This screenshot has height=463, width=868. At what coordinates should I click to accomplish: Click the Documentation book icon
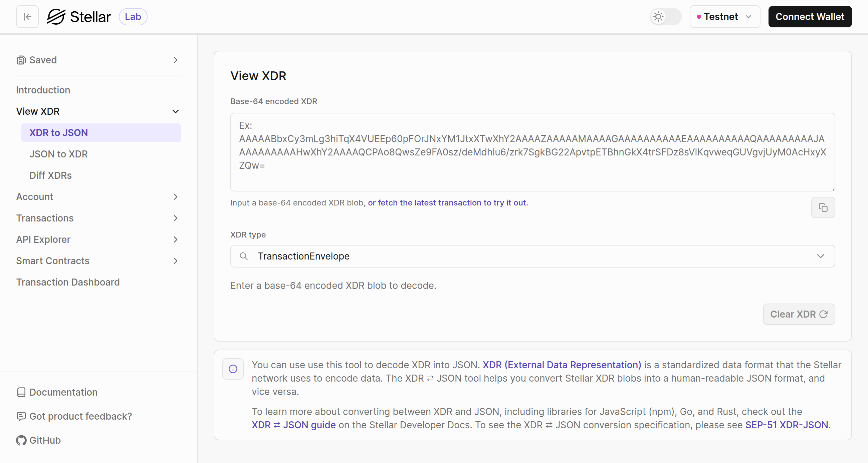click(x=21, y=392)
